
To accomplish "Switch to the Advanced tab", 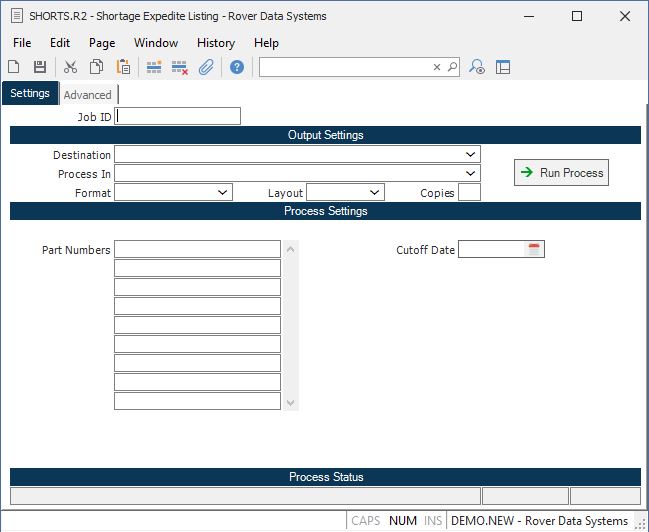I will [88, 95].
